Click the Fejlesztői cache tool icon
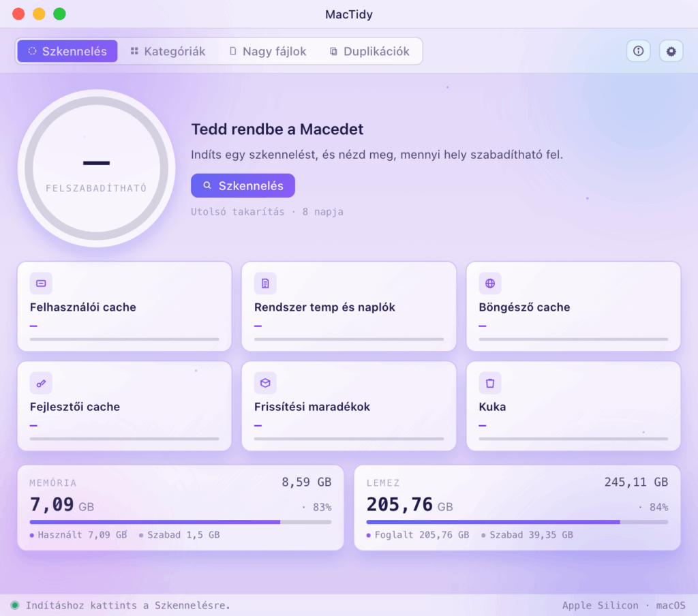This screenshot has height=616, width=698. pos(41,383)
